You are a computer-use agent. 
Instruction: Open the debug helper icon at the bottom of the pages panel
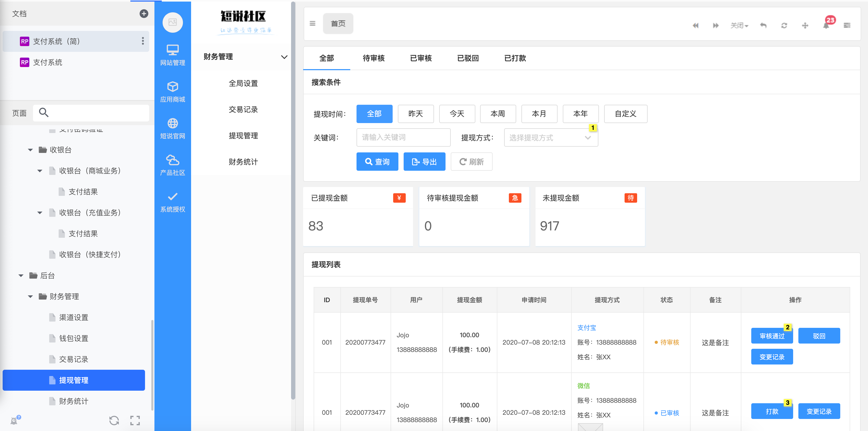15,420
